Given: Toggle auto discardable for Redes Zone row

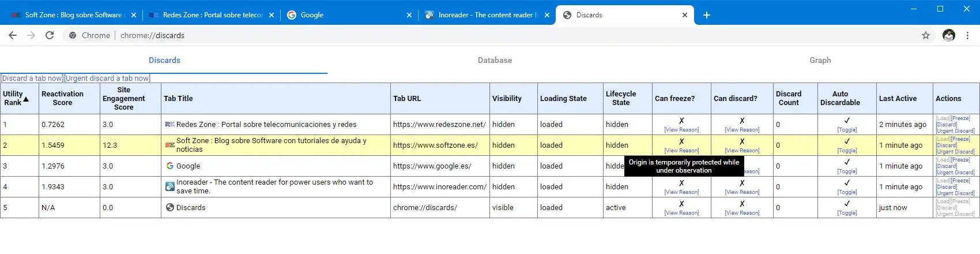Looking at the screenshot, I should tap(847, 130).
